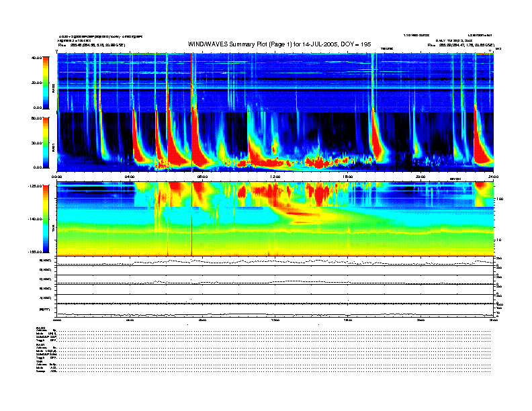Select the RAD2 upper blue spectrogram panel
The image size is (532, 411).
275,83
